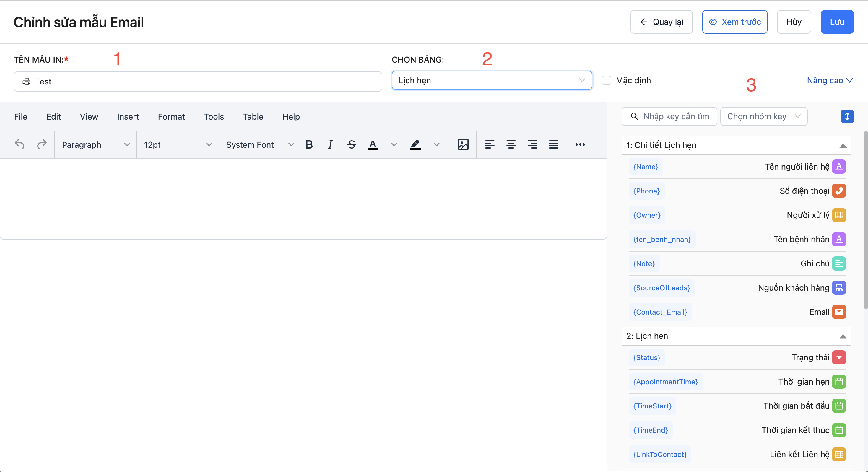Open the Lịch hẹn table dropdown
868x472 pixels.
tap(491, 81)
